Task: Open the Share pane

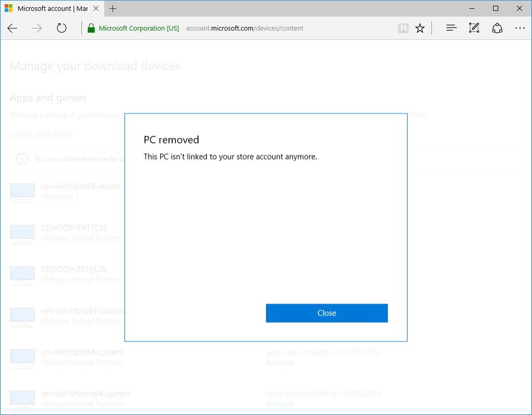Action: point(497,28)
